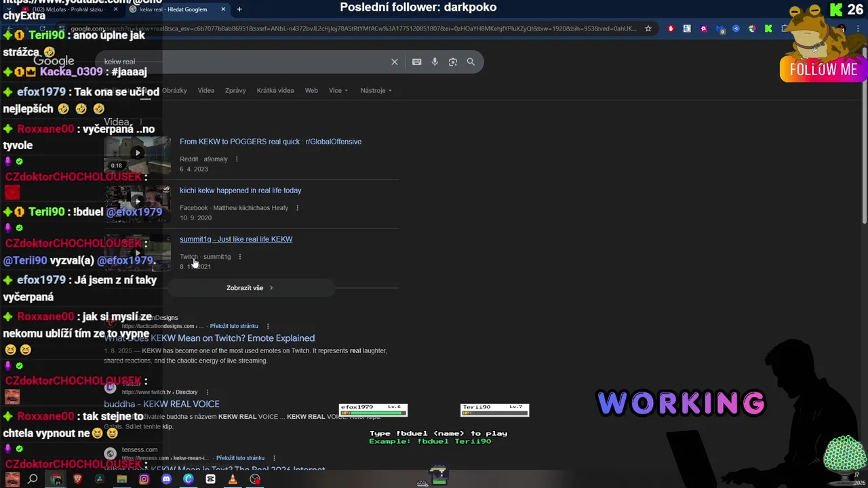Switch to Chrome in the taskbar
This screenshot has height=488, width=868.
[x=56, y=479]
